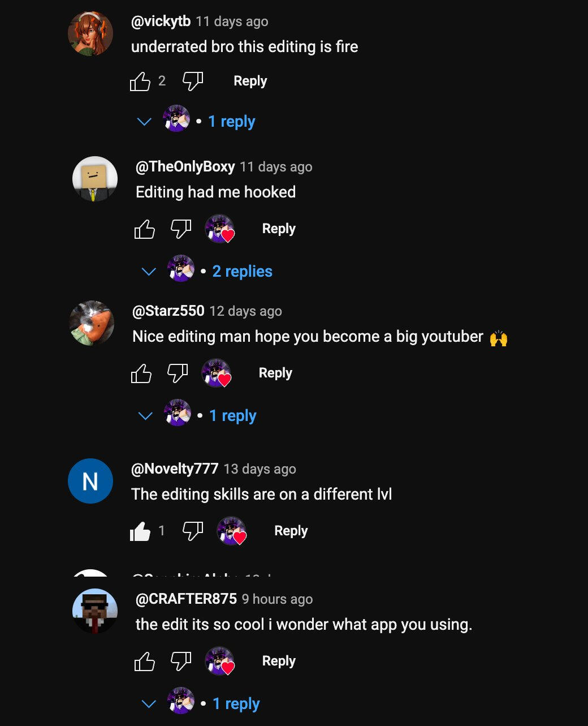588x726 pixels.
Task: Dislike the @Starz550 comment
Action: [x=178, y=373]
